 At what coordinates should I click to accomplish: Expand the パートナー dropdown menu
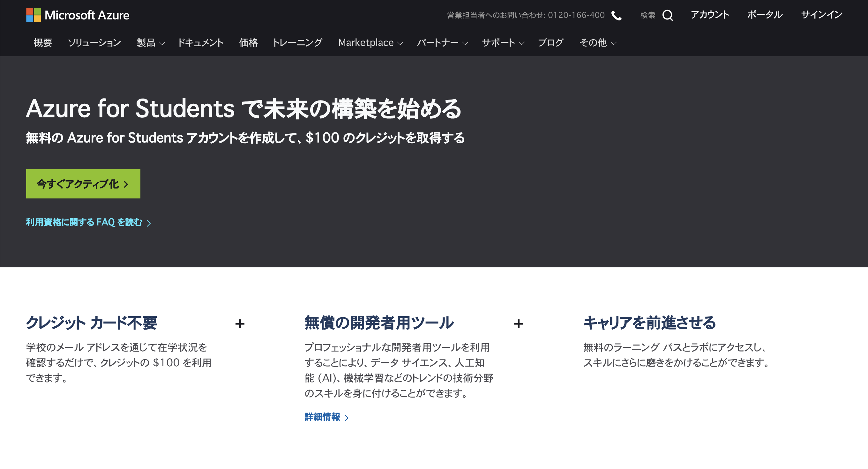click(442, 42)
